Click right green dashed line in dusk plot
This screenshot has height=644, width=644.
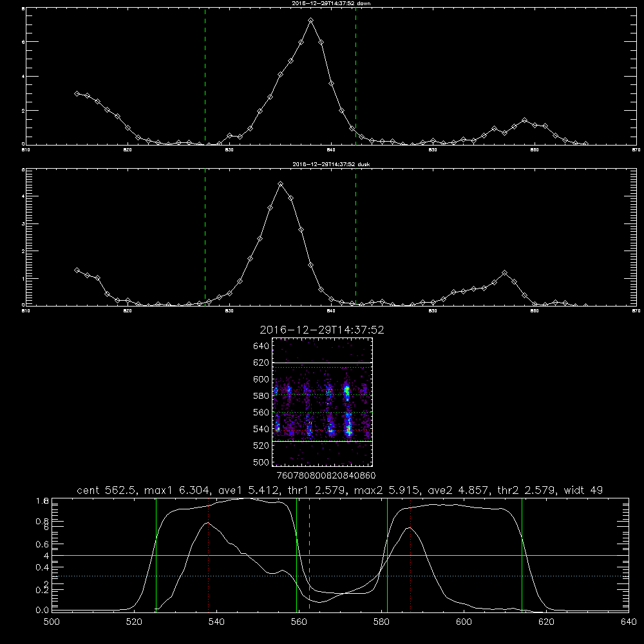pos(355,237)
